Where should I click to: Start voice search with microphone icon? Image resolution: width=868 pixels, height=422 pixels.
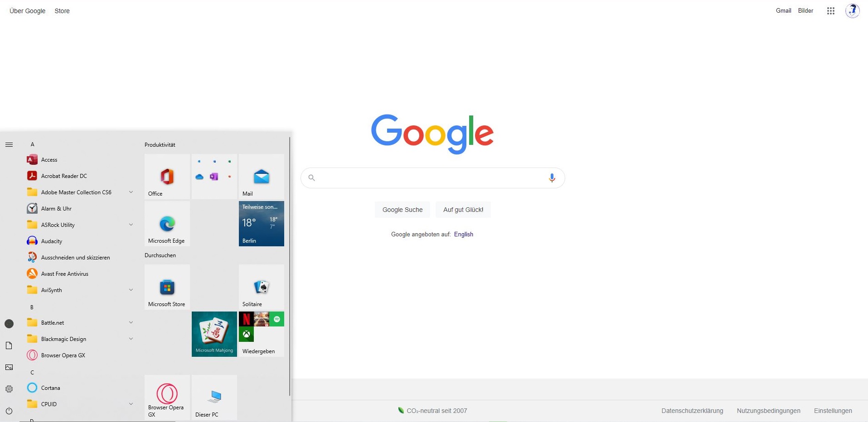point(552,178)
